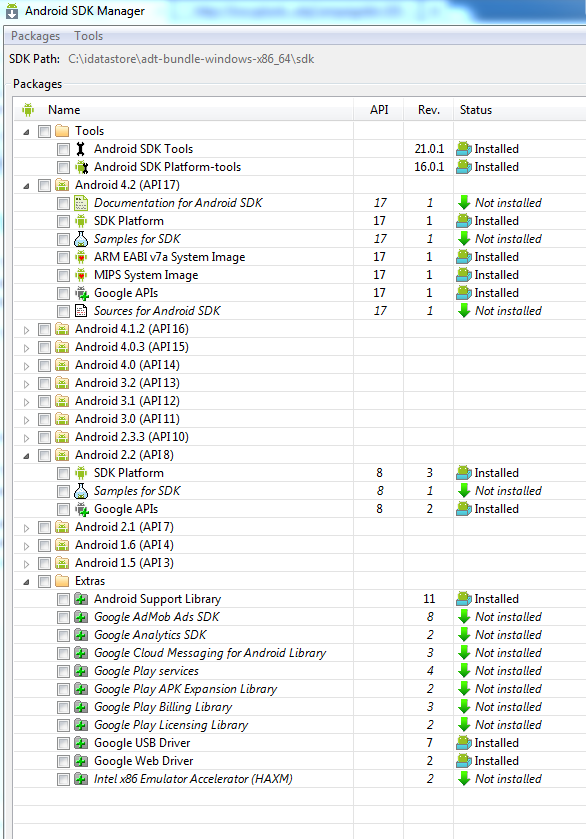Click the Android Support Library icon
Viewport: 586px width, 839px height.
[x=81, y=599]
